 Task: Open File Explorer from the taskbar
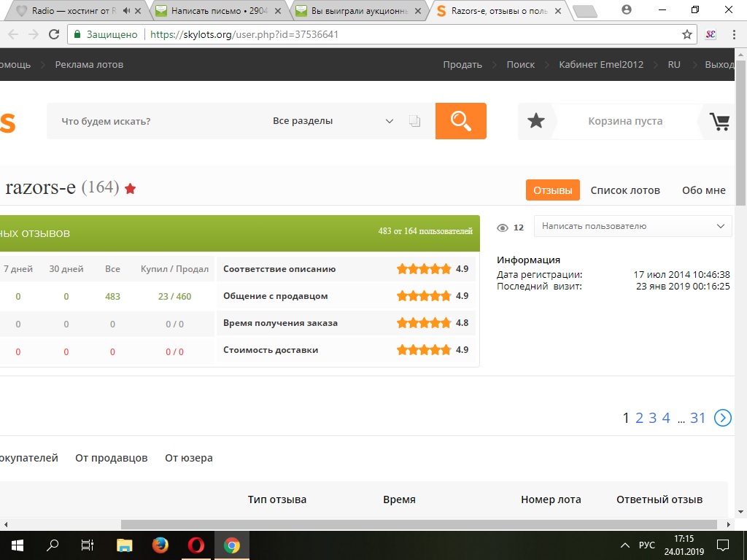coord(124,545)
